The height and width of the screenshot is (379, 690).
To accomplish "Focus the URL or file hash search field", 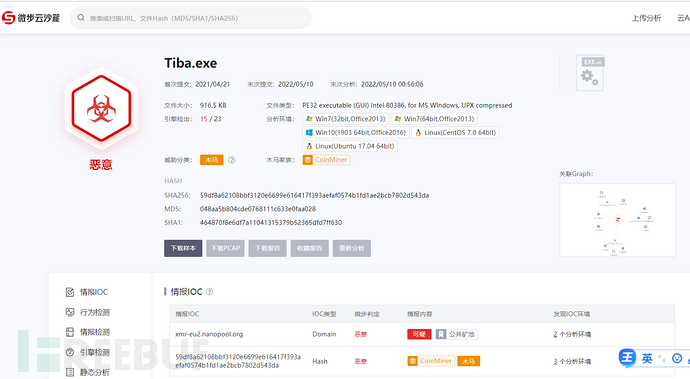I will pos(191,18).
